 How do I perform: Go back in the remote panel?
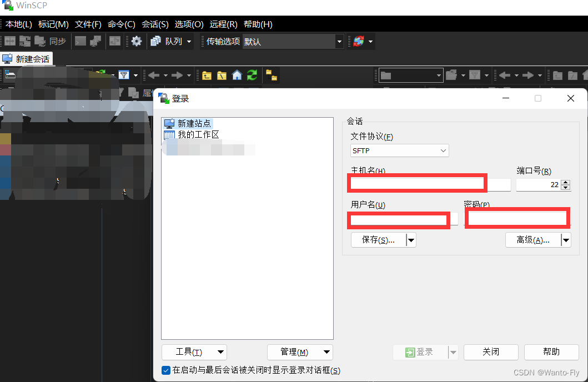(505, 76)
